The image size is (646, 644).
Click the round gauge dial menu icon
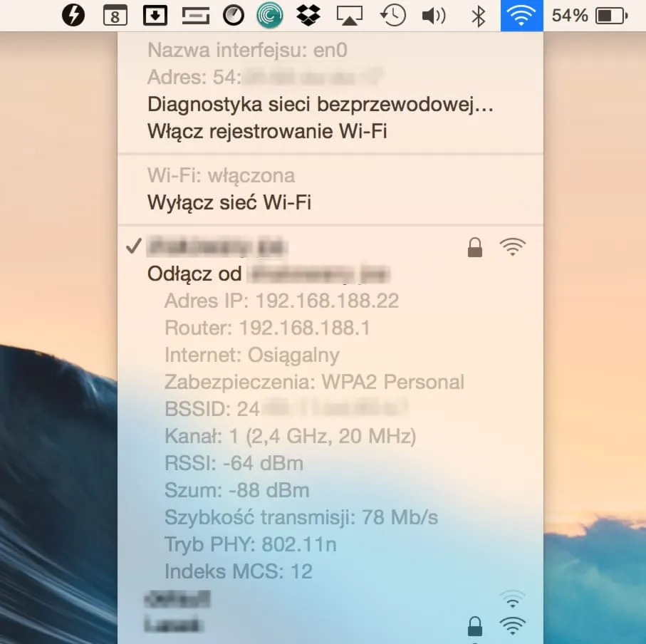tap(233, 16)
